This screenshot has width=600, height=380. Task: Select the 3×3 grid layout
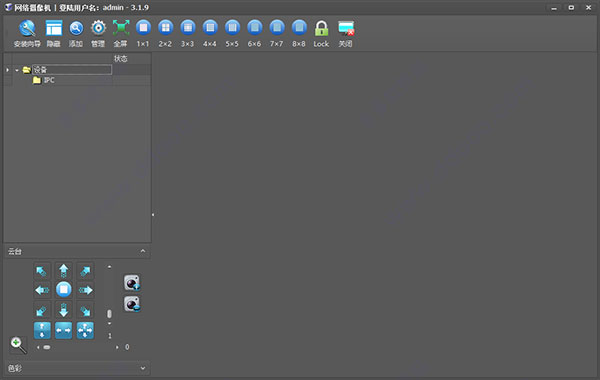coord(188,34)
